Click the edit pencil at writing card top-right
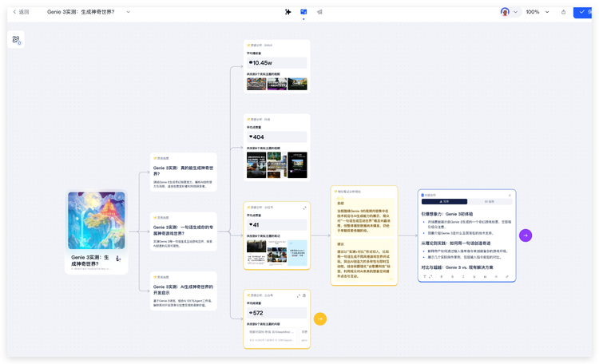 coord(510,196)
